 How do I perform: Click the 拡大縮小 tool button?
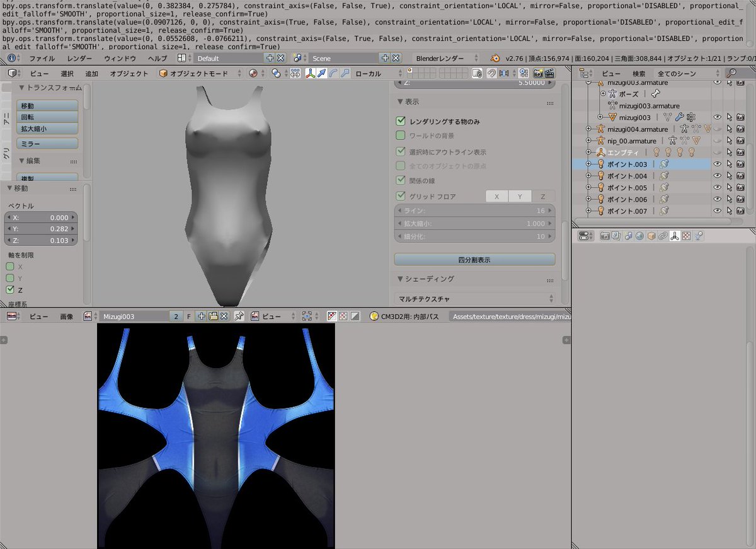(48, 129)
